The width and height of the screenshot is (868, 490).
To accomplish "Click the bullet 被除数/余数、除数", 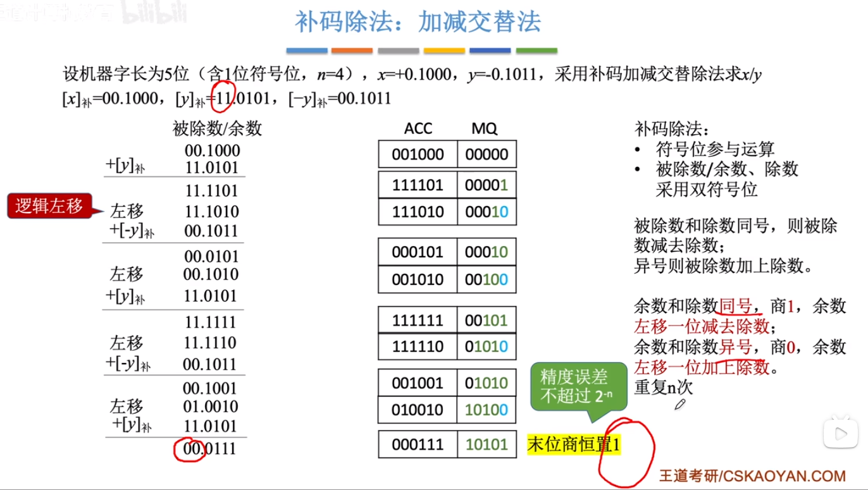I will [x=727, y=169].
